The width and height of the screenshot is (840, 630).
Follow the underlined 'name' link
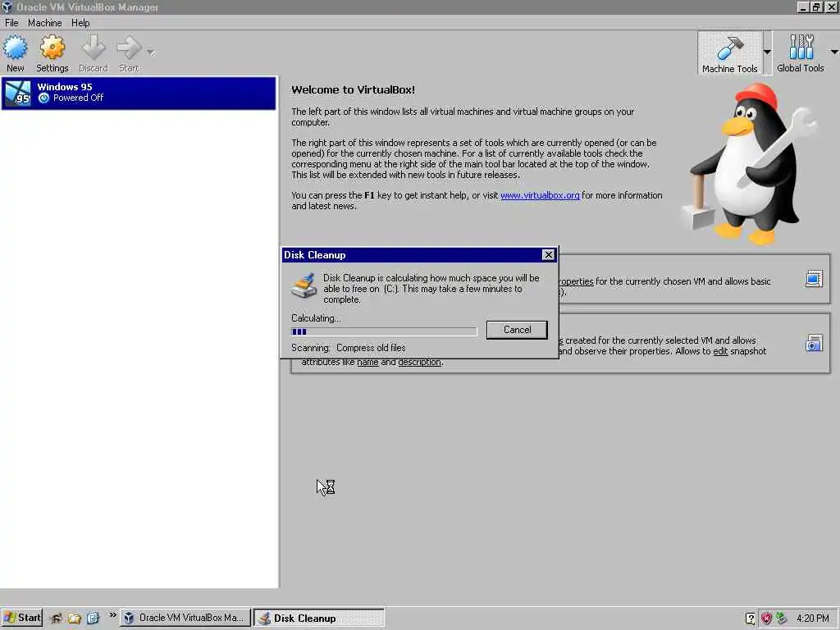click(x=367, y=362)
